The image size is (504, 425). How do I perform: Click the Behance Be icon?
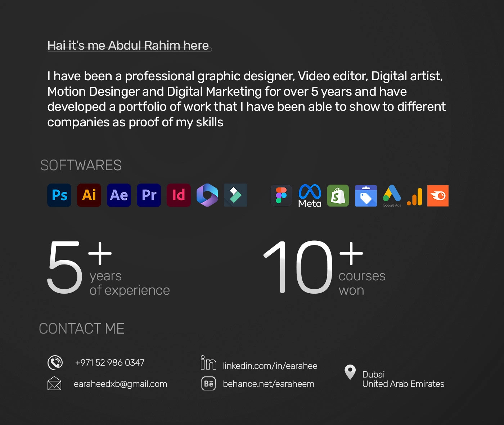click(x=208, y=384)
